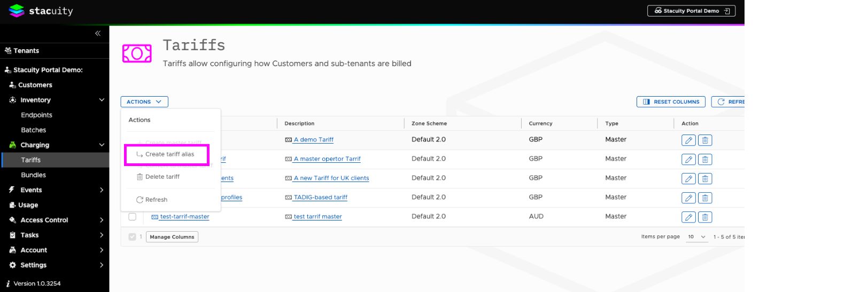Edit the new Tariff for UK clients row
This screenshot has width=868, height=292.
click(688, 179)
